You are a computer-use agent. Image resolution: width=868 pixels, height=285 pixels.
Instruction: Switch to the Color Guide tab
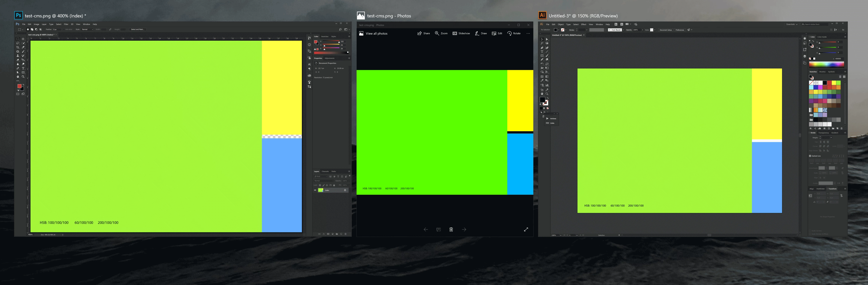(x=822, y=37)
